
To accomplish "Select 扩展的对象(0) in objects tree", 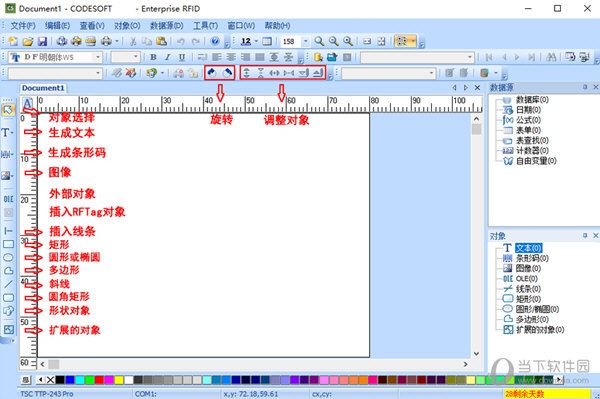I will 540,329.
